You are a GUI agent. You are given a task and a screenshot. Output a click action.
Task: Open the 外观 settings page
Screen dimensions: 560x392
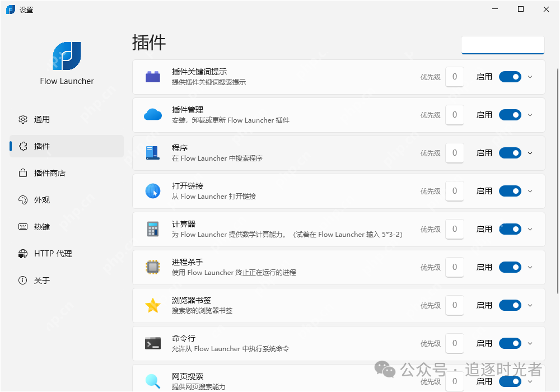pos(67,200)
